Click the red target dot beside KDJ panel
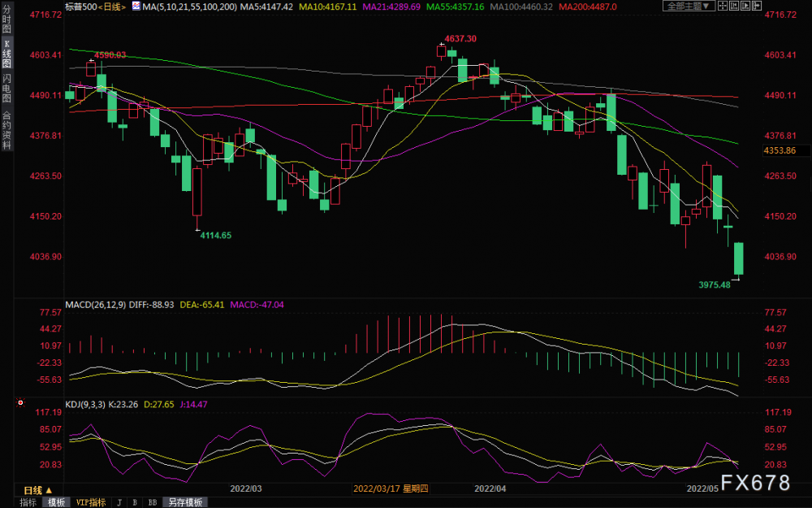 20,402
